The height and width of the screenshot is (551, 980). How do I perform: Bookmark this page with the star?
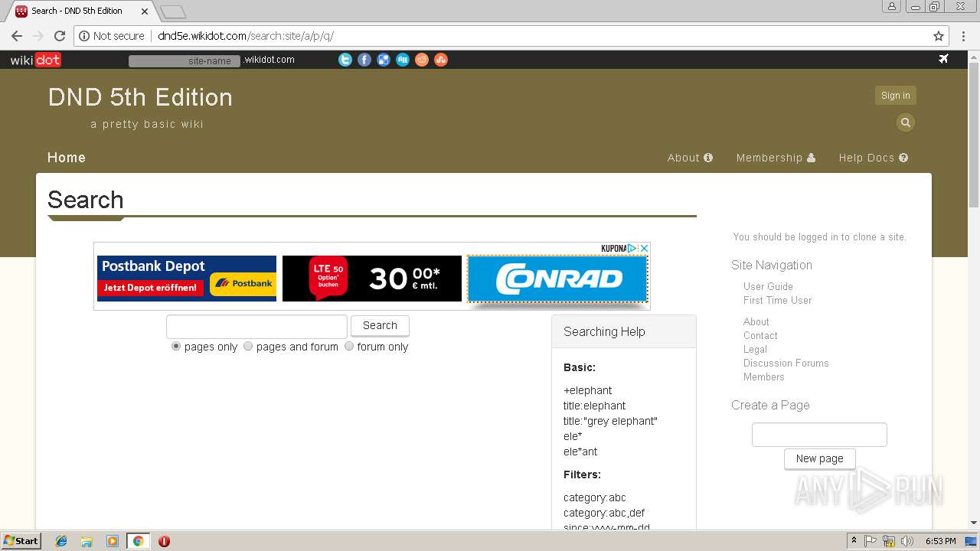pos(939,36)
